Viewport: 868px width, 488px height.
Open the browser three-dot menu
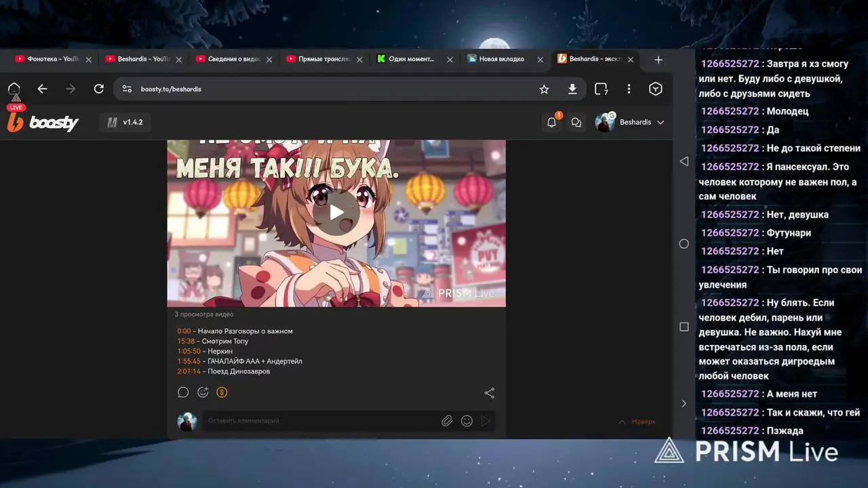[x=629, y=89]
